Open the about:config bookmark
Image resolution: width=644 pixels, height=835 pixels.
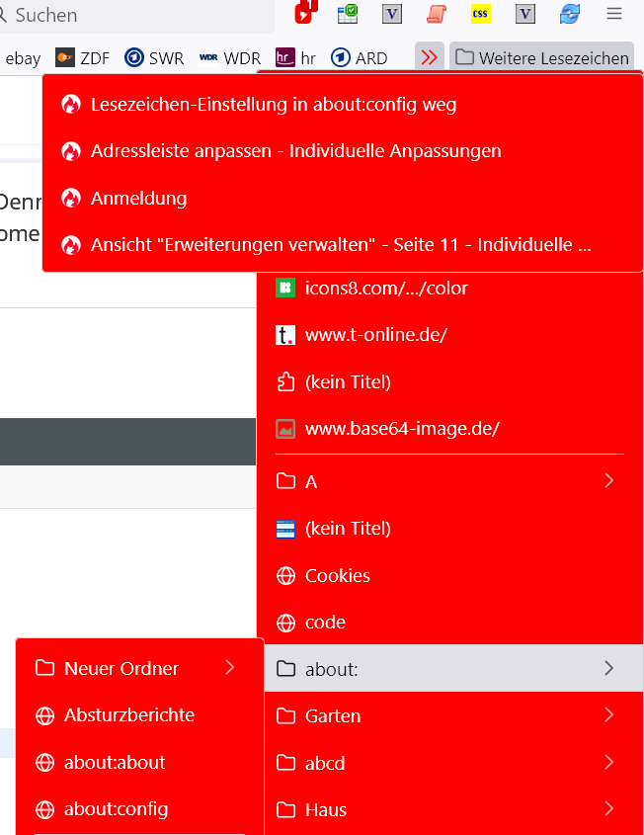point(116,809)
